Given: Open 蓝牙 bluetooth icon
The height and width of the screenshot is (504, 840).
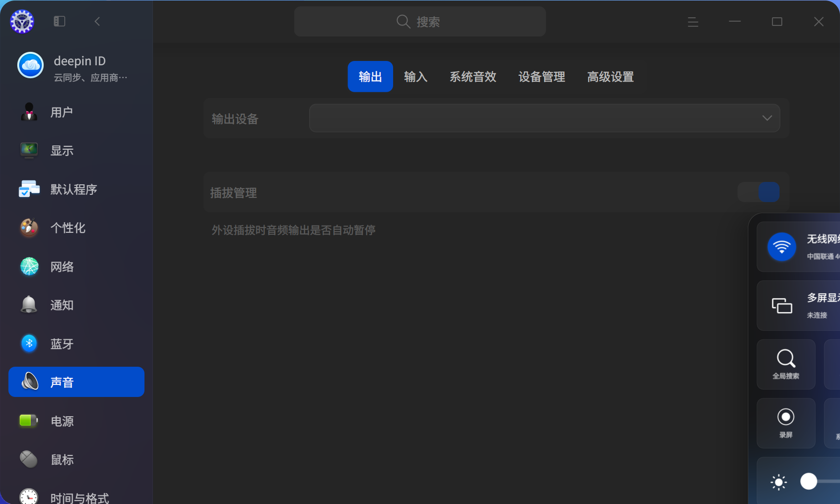Looking at the screenshot, I should [29, 344].
